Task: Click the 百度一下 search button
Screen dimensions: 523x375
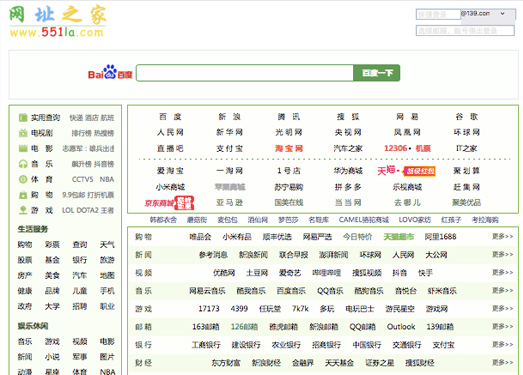Action: (x=377, y=73)
